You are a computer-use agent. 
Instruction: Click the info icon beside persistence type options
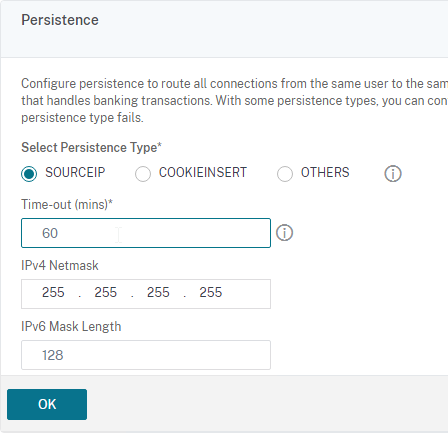click(393, 174)
